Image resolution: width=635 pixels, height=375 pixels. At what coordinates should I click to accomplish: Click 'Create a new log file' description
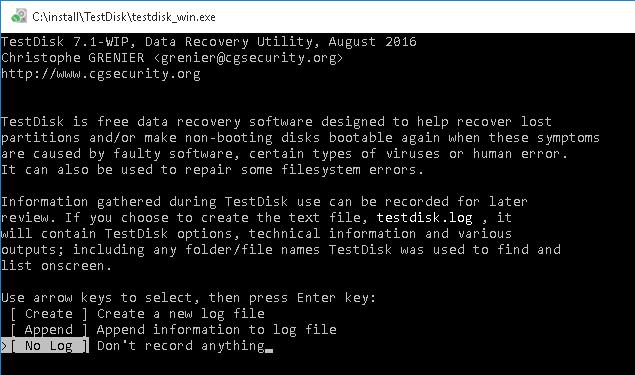(181, 314)
